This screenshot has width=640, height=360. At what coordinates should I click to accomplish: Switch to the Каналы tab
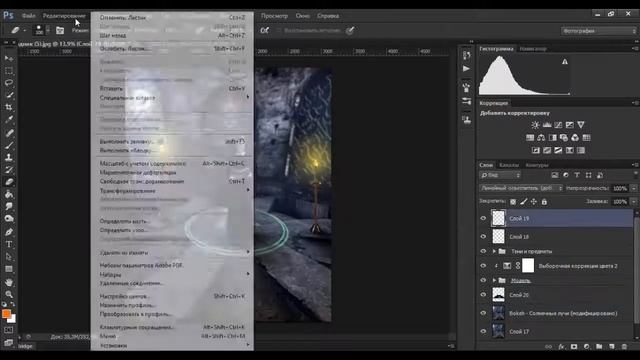pyautogui.click(x=509, y=165)
